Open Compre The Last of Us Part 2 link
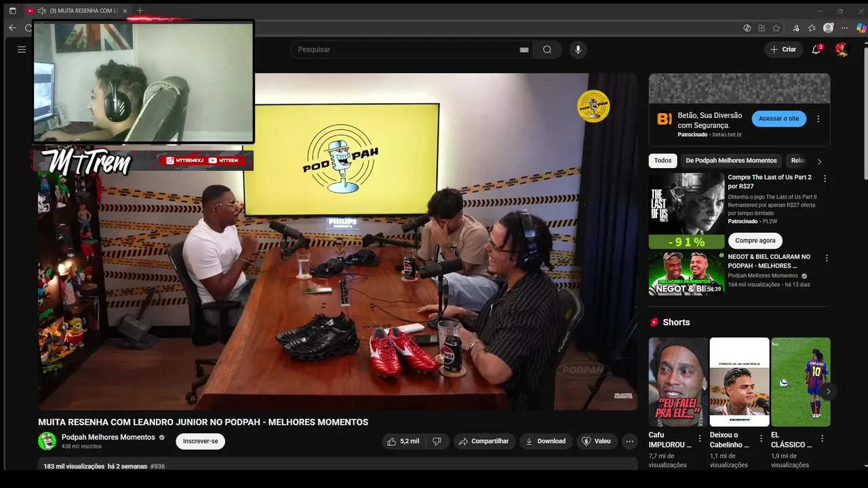The height and width of the screenshot is (488, 868). pos(770,182)
